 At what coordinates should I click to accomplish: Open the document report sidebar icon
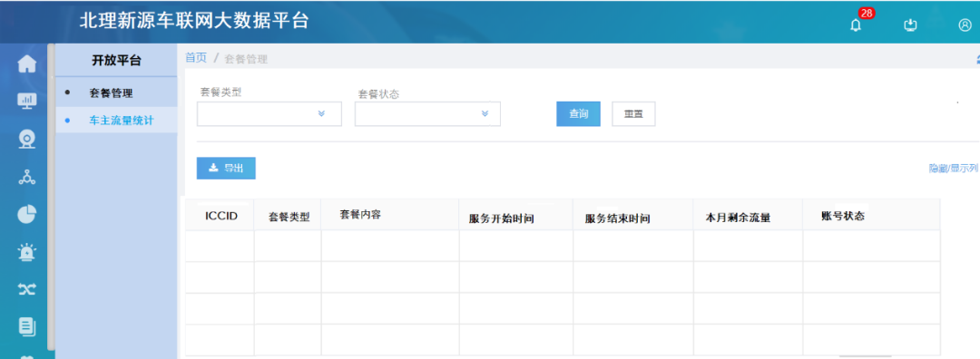tap(27, 326)
